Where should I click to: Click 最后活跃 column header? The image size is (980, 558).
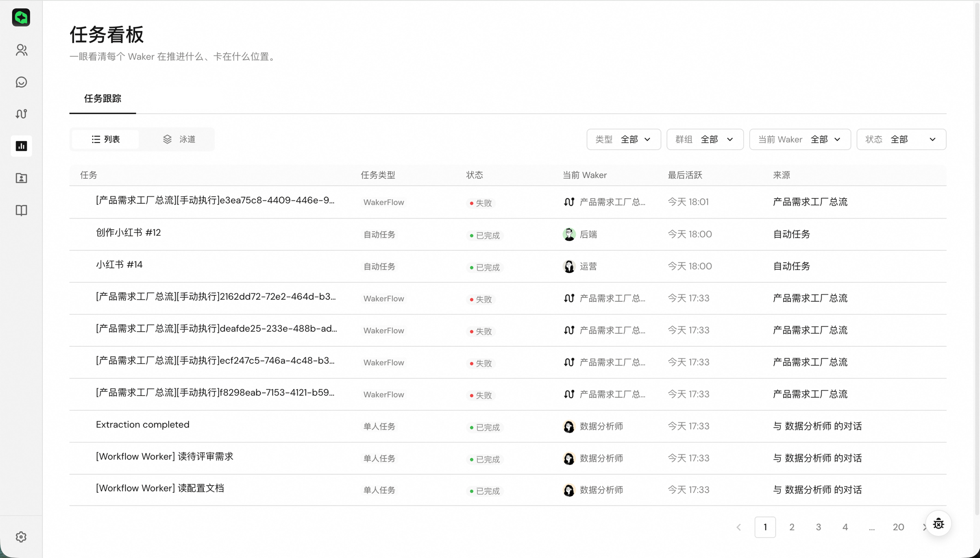click(685, 175)
